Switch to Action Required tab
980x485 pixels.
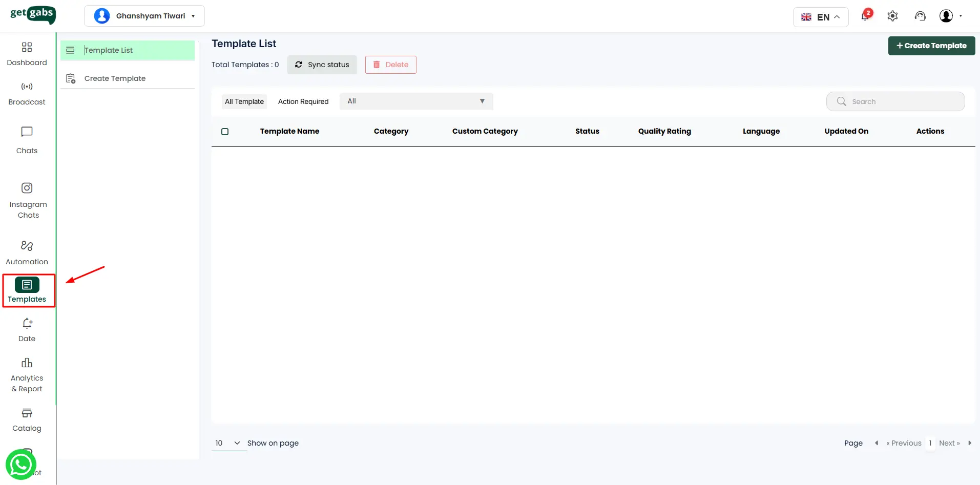303,101
